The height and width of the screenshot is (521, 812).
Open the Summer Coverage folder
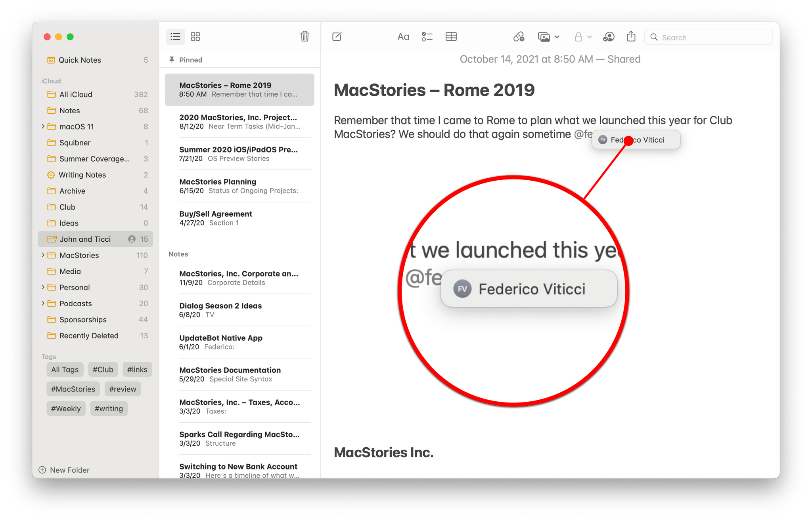96,158
